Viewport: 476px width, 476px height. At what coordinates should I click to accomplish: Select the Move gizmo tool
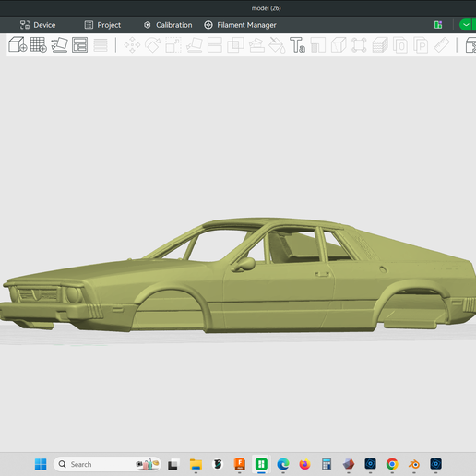click(x=132, y=45)
